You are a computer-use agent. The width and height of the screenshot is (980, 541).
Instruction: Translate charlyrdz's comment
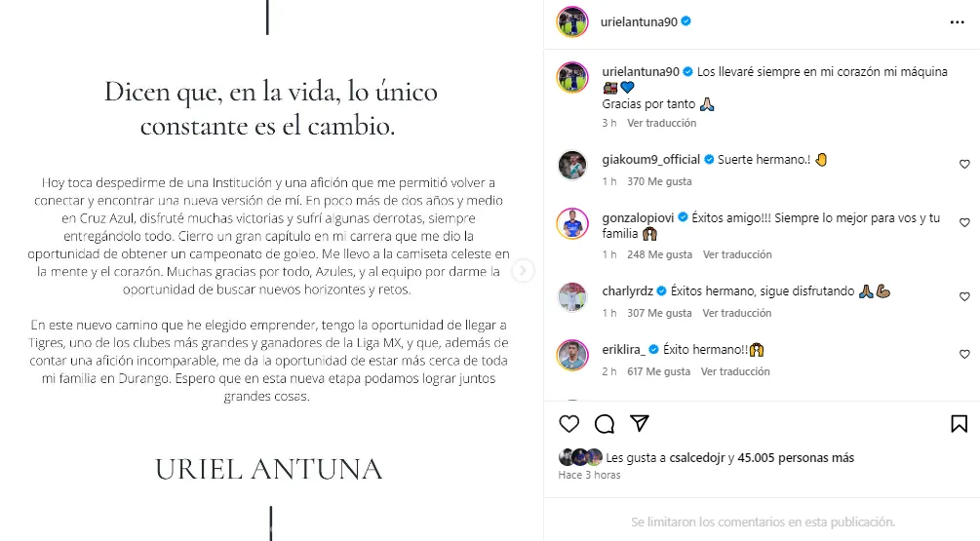pyautogui.click(x=737, y=313)
